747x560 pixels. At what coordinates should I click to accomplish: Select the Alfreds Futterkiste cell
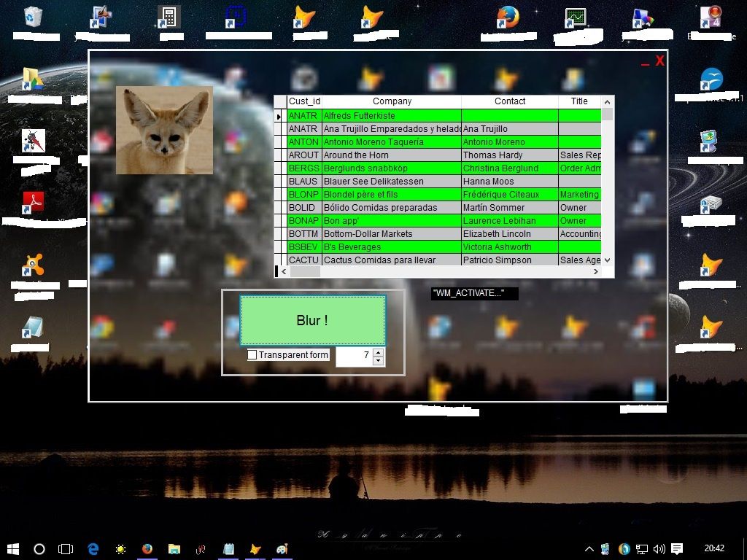click(392, 116)
